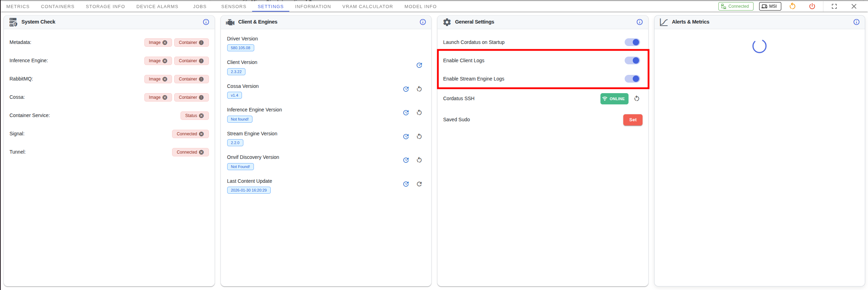
Task: Click the orange restart icon in header
Action: (x=793, y=6)
